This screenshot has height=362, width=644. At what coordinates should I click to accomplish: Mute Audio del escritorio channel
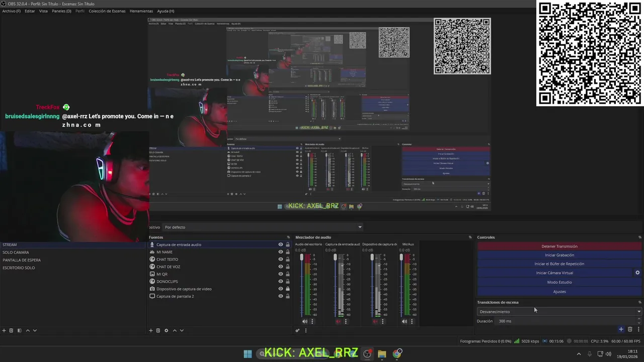click(304, 321)
